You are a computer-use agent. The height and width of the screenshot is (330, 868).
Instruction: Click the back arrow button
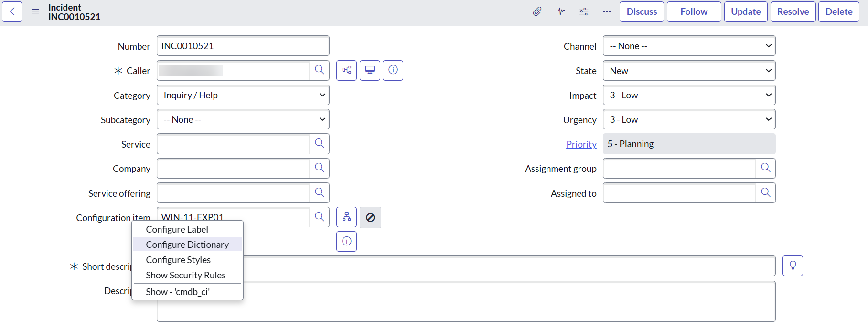12,11
